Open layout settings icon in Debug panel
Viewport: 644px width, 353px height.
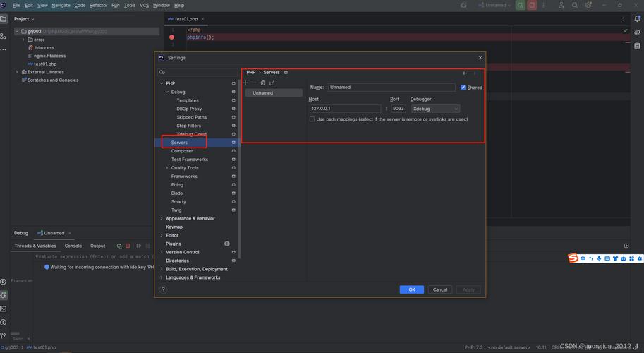[626, 246]
